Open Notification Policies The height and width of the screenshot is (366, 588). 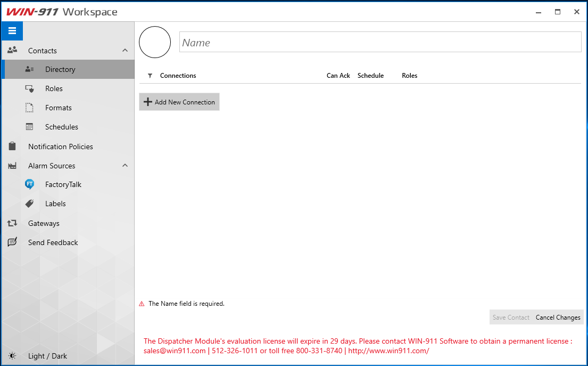point(68,147)
